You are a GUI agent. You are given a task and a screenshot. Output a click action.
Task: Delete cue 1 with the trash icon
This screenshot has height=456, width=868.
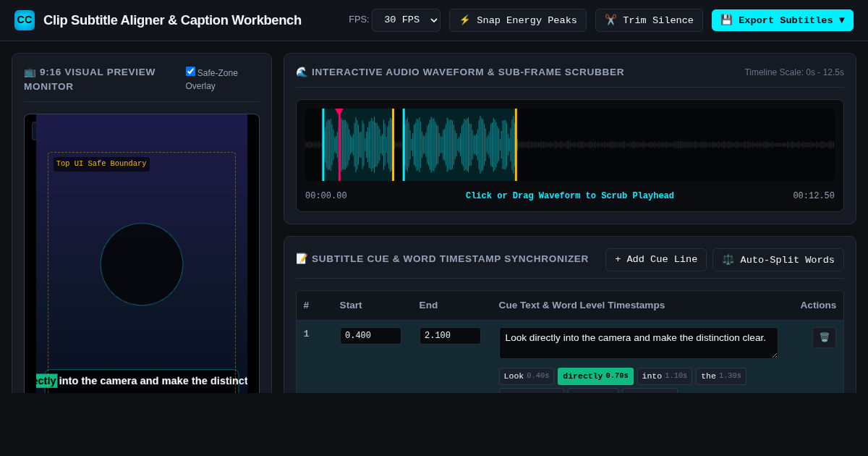824,338
